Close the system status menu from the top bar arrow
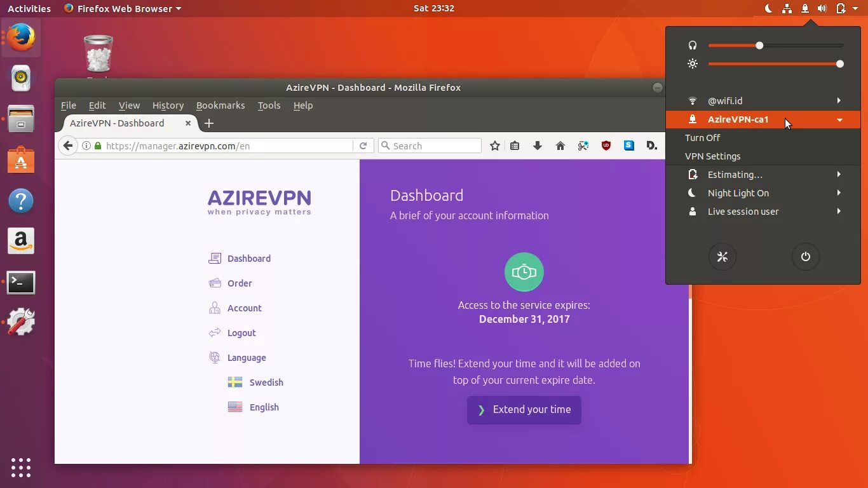The image size is (868, 488). [856, 8]
